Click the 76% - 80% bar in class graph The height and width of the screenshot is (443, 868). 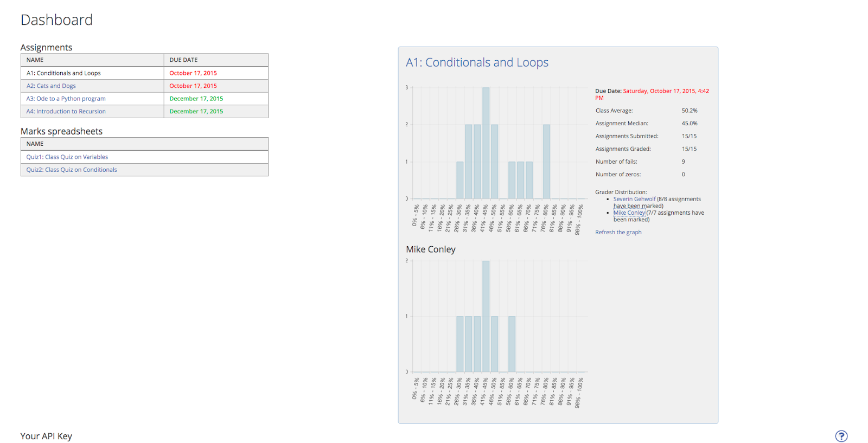546,162
